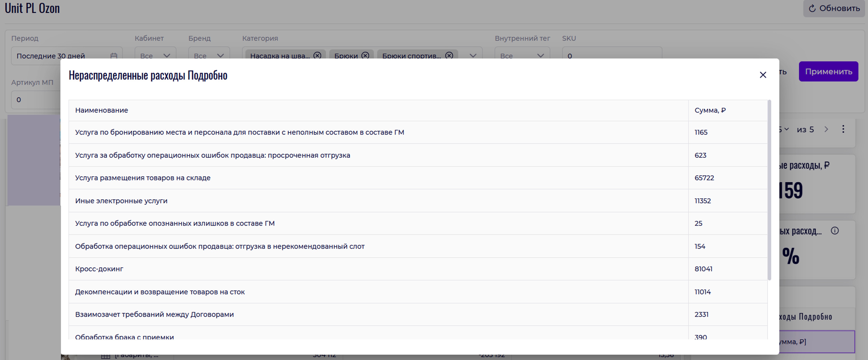The image size is (868, 360).
Task: Click the Сумма, ₽ column header
Action: click(710, 110)
